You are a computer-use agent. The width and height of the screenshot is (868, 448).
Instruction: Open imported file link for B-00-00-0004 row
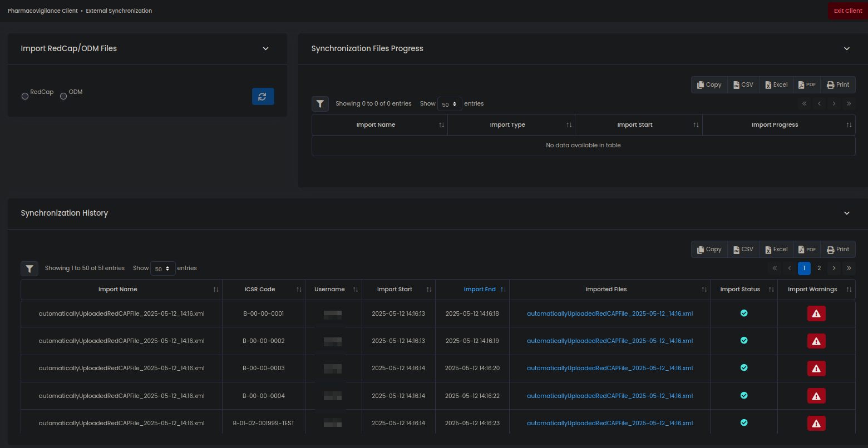click(610, 396)
